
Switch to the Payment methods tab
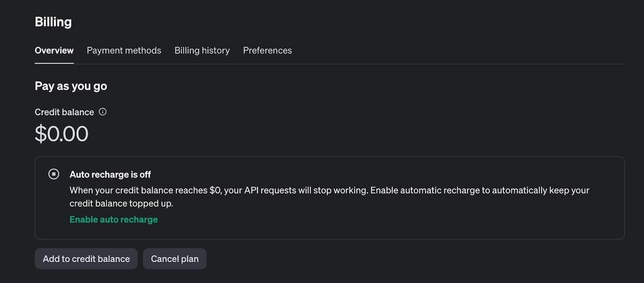pyautogui.click(x=124, y=50)
